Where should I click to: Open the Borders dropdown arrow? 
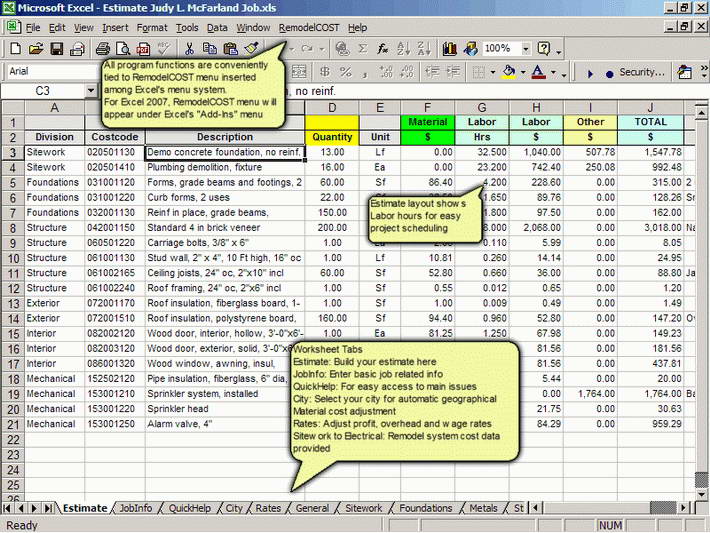click(x=492, y=72)
